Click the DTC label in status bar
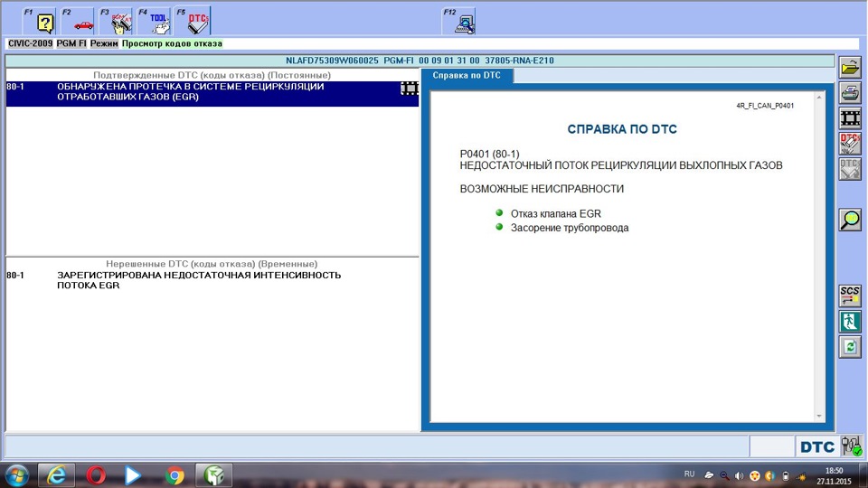The height and width of the screenshot is (488, 868). tap(817, 447)
